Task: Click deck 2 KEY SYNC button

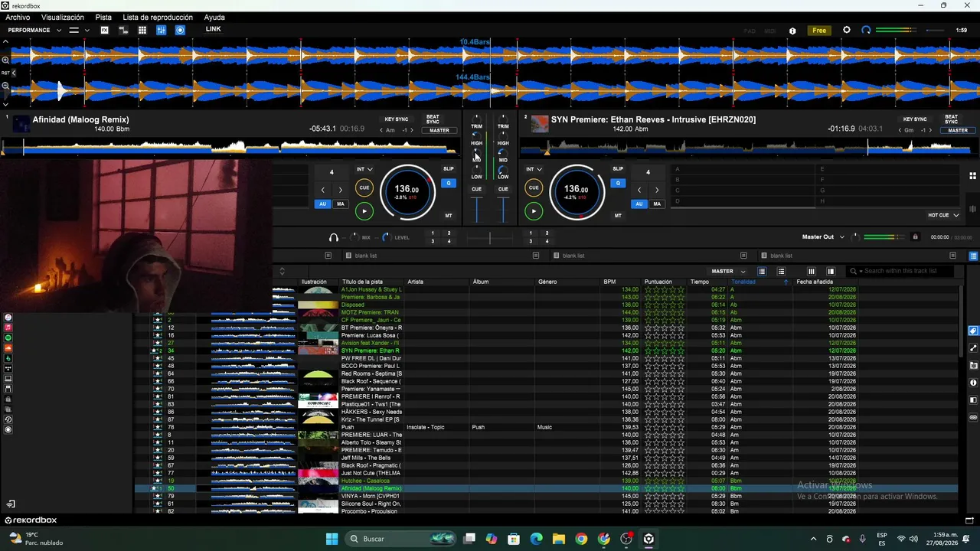Action: (915, 119)
